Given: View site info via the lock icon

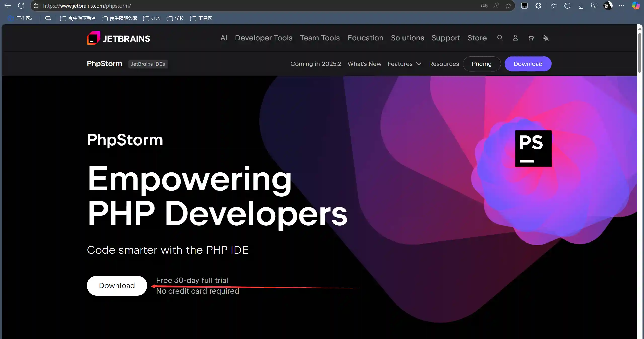Looking at the screenshot, I should 36,6.
